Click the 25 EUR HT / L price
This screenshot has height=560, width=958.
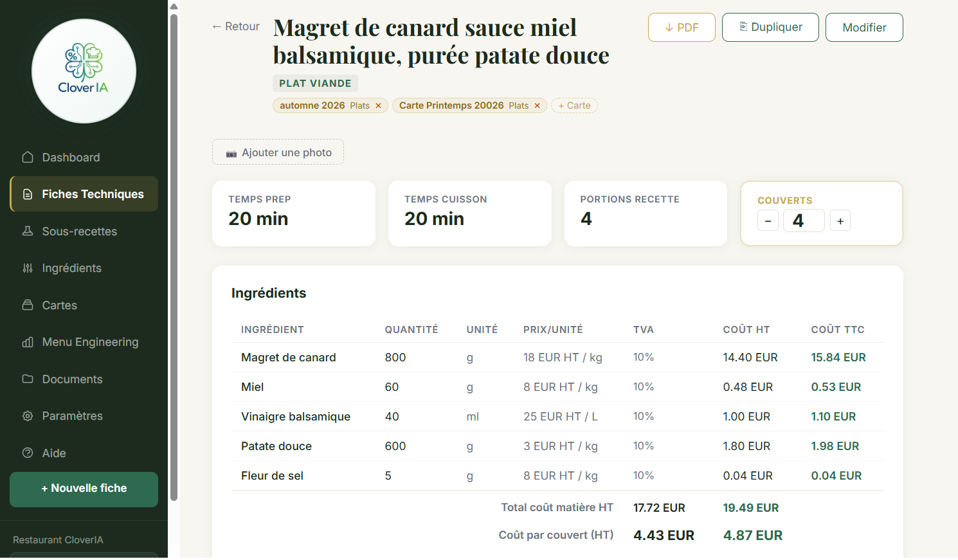[561, 417]
